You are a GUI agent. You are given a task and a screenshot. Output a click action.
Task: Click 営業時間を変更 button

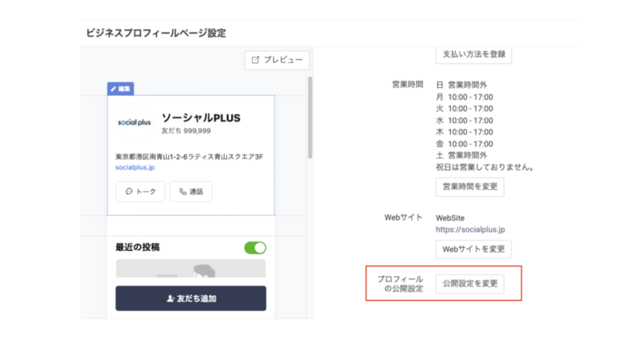[x=470, y=187]
